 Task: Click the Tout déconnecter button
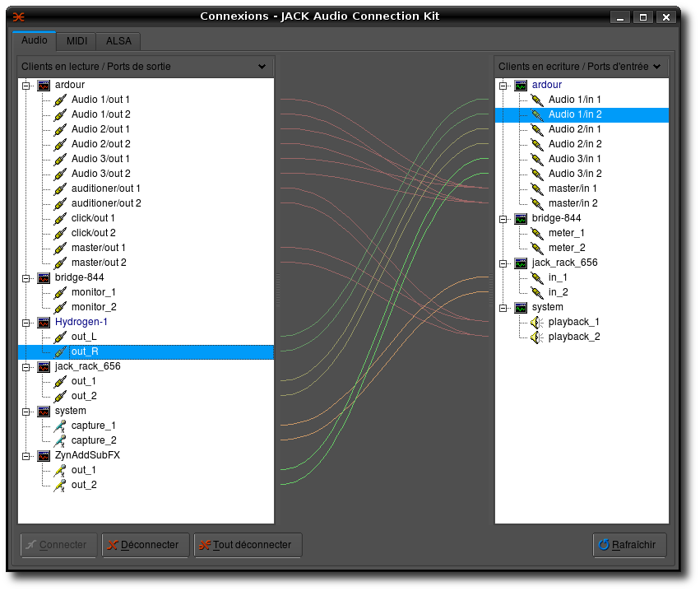click(x=248, y=545)
